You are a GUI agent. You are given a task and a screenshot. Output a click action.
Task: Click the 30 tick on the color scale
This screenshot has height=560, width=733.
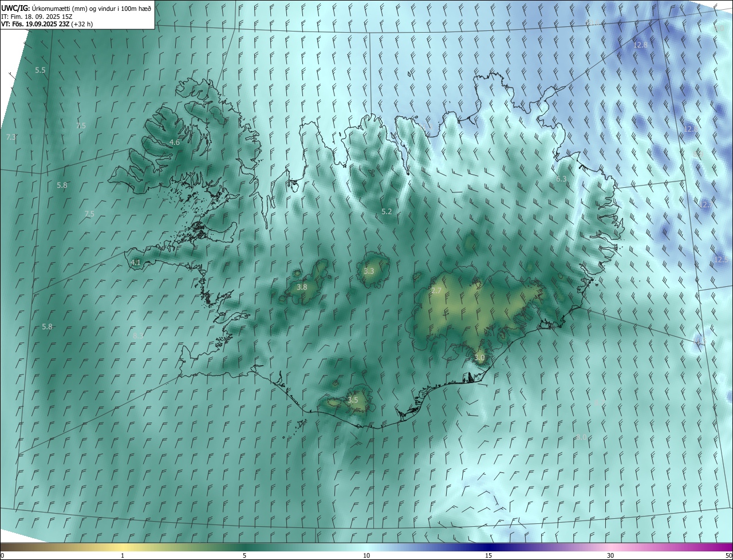610,555
